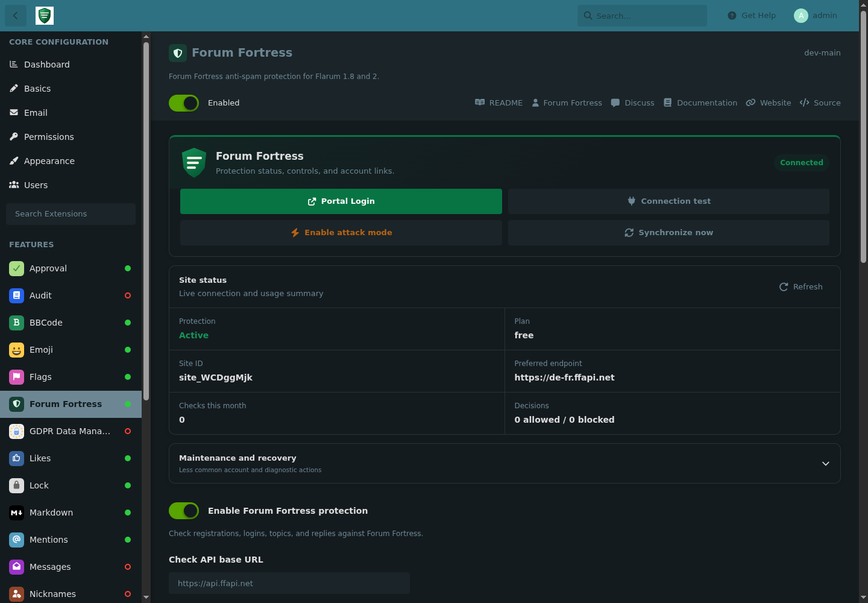The image size is (868, 603).
Task: Click the Discuss speech bubble icon
Action: point(615,103)
